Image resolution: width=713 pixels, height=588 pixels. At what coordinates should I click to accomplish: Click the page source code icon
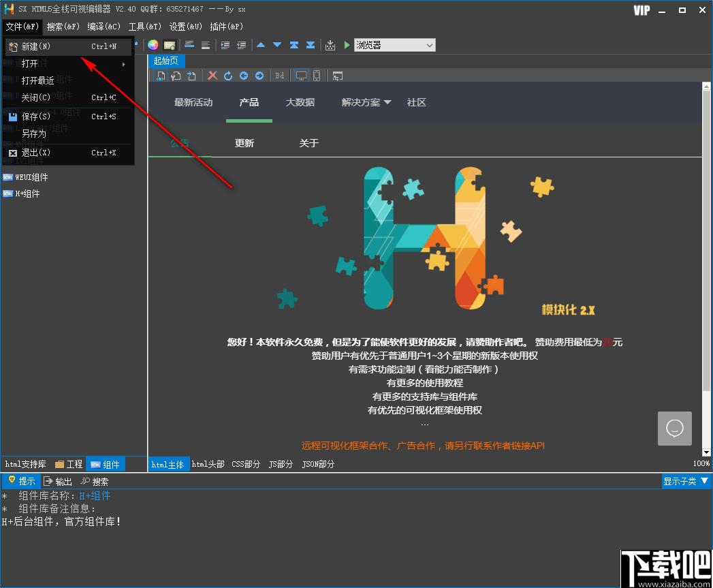point(161,76)
